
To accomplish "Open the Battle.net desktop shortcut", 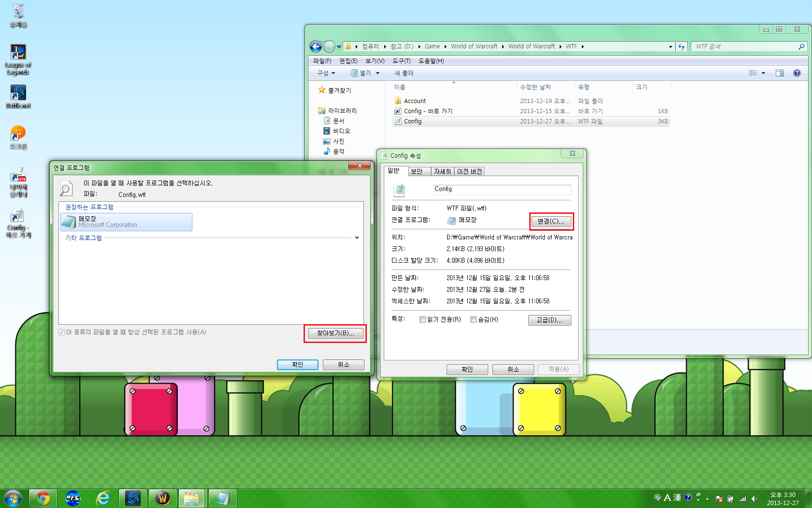I will coord(18,96).
